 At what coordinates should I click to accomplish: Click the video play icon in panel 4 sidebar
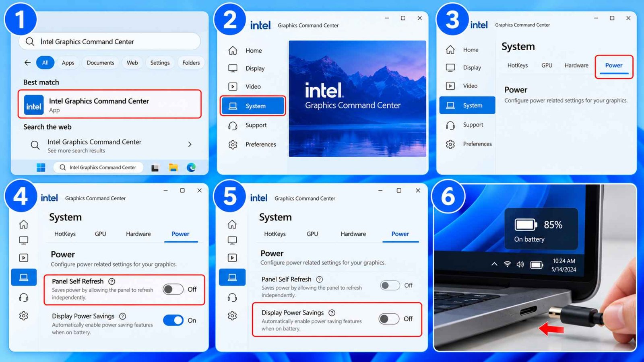pyautogui.click(x=24, y=258)
